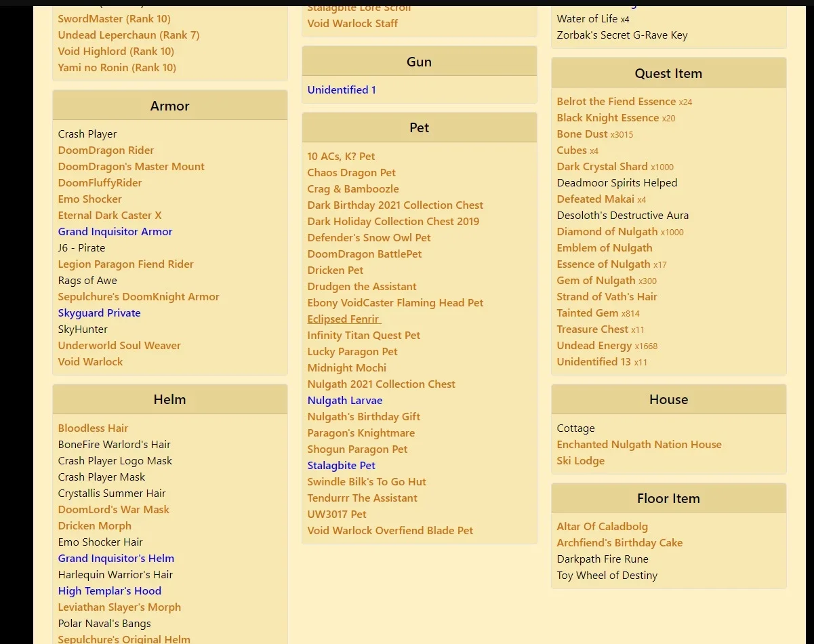This screenshot has width=814, height=644.
Task: Open Crag & Bamboozle pet link
Action: pyautogui.click(x=353, y=189)
